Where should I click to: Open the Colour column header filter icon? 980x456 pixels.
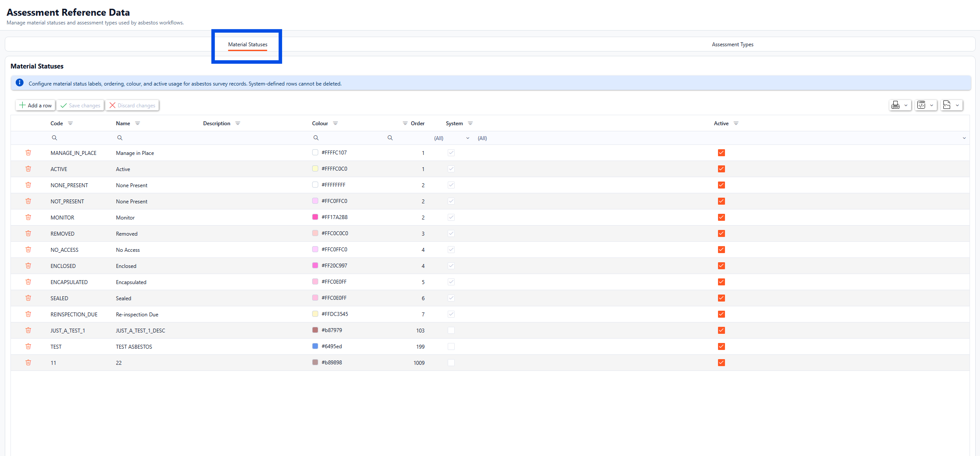pos(335,123)
